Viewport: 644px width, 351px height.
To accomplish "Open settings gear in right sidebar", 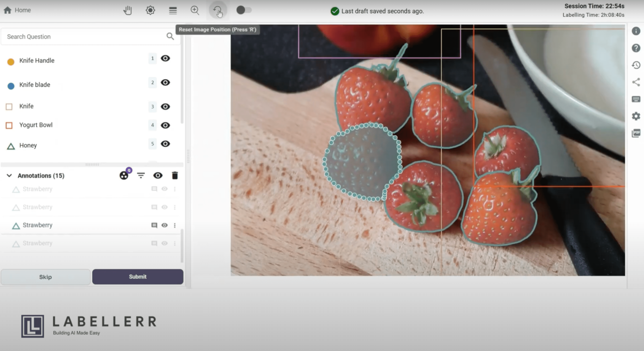I will 636,116.
